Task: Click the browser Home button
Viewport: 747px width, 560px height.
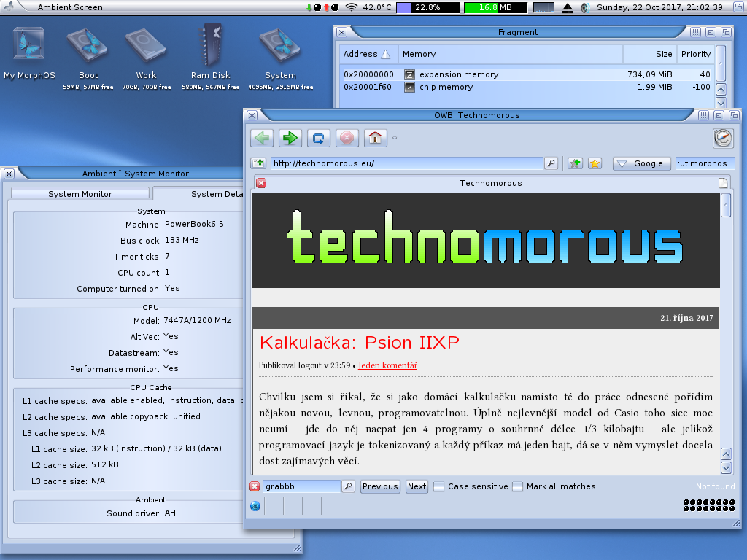Action: point(376,138)
